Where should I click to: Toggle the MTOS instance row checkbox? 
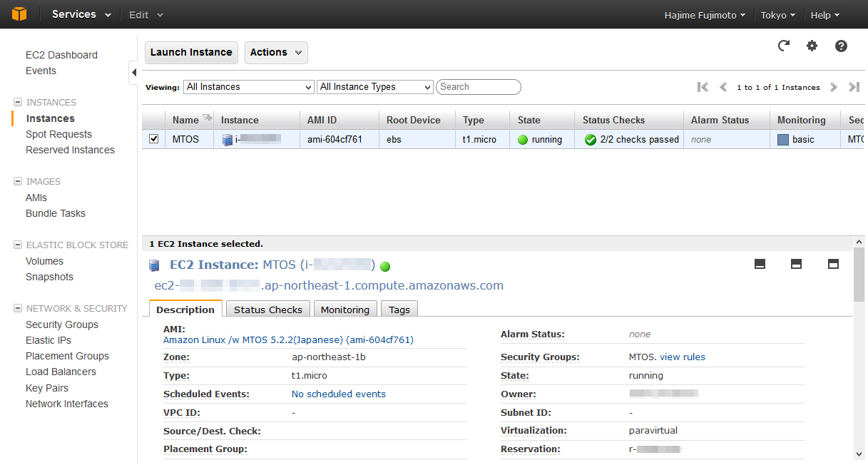click(153, 139)
